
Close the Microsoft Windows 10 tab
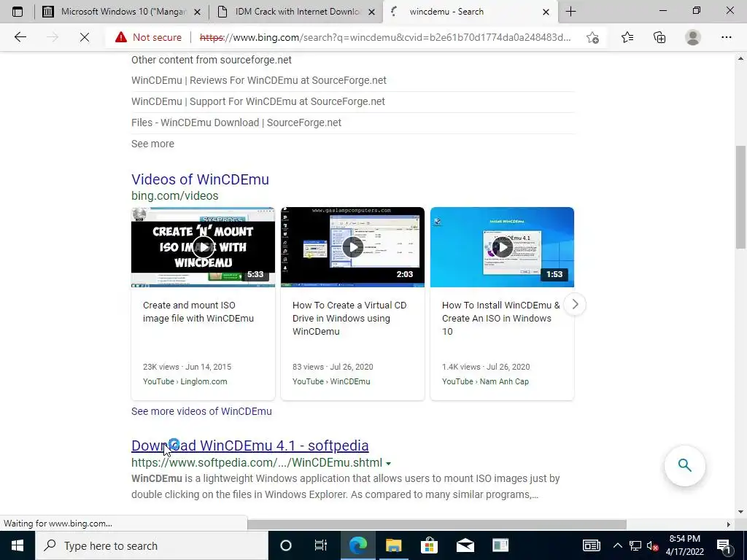click(x=197, y=12)
